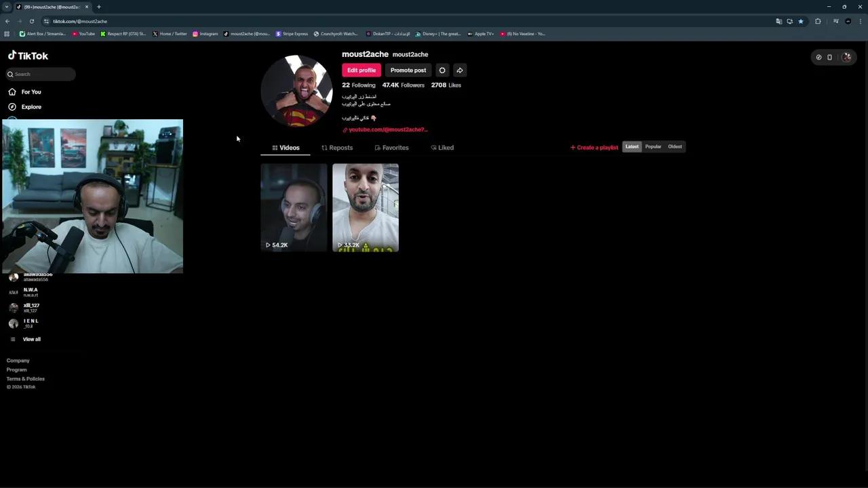Click Create a playlist
Screen dimensions: 868x488
594,147
